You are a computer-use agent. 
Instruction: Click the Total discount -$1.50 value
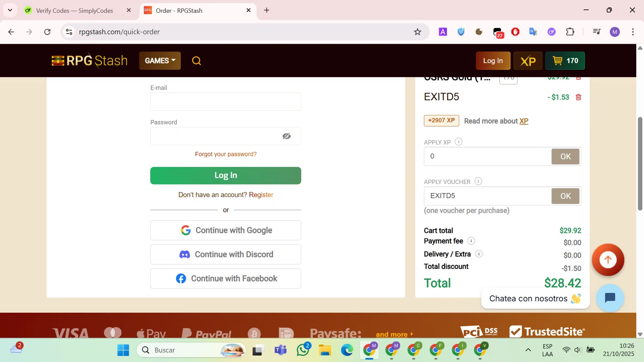tap(571, 268)
